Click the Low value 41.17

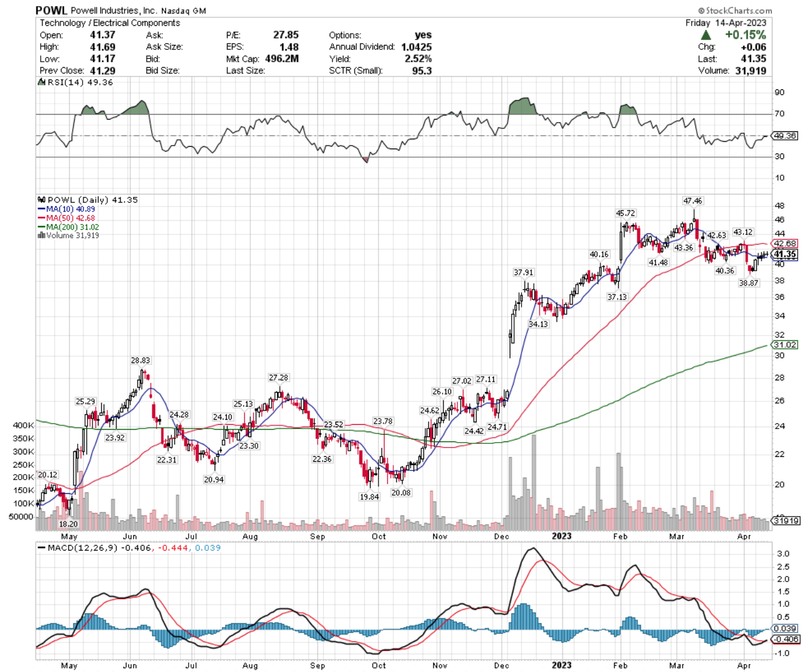102,59
